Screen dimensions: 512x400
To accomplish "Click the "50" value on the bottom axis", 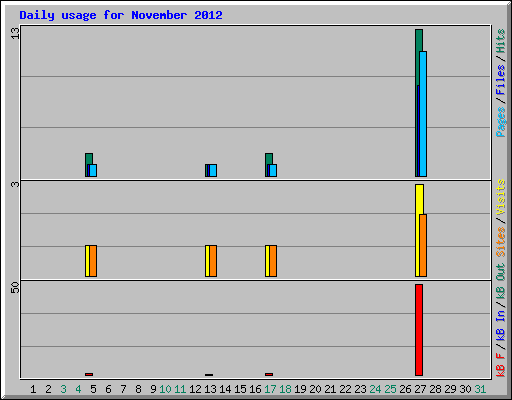I will [x=15, y=288].
